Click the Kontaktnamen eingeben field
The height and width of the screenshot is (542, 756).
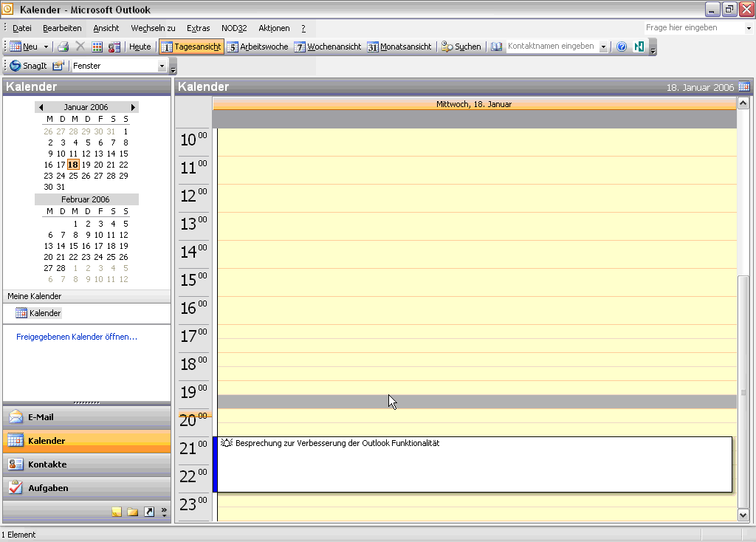552,47
